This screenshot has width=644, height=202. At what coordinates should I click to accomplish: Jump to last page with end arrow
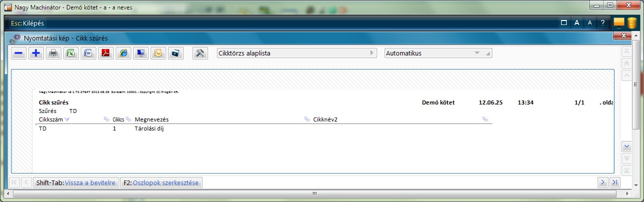coord(615,182)
